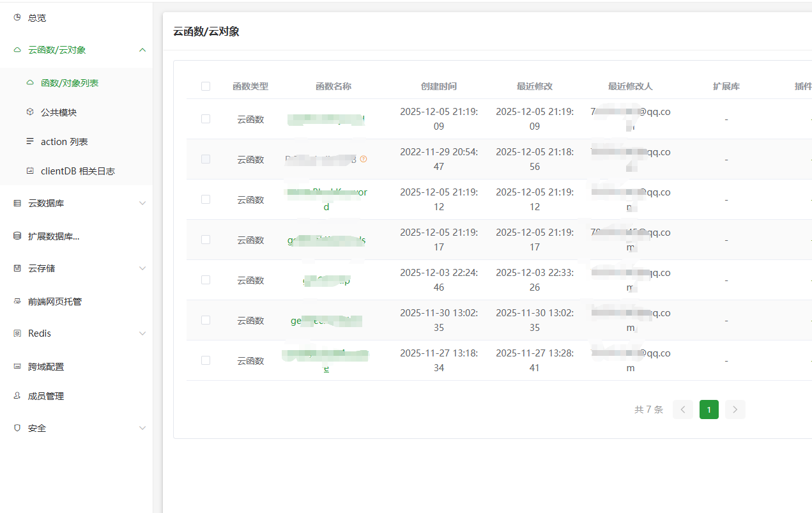Expand the 云数据库 submenu arrow
Image resolution: width=812 pixels, height=513 pixels.
(142, 203)
